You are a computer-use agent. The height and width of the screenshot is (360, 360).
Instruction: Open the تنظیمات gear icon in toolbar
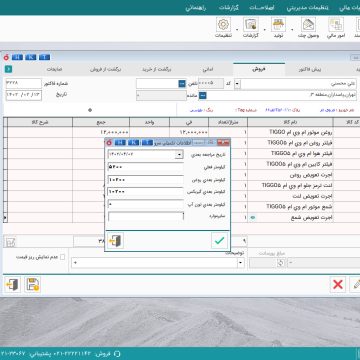coord(224,25)
